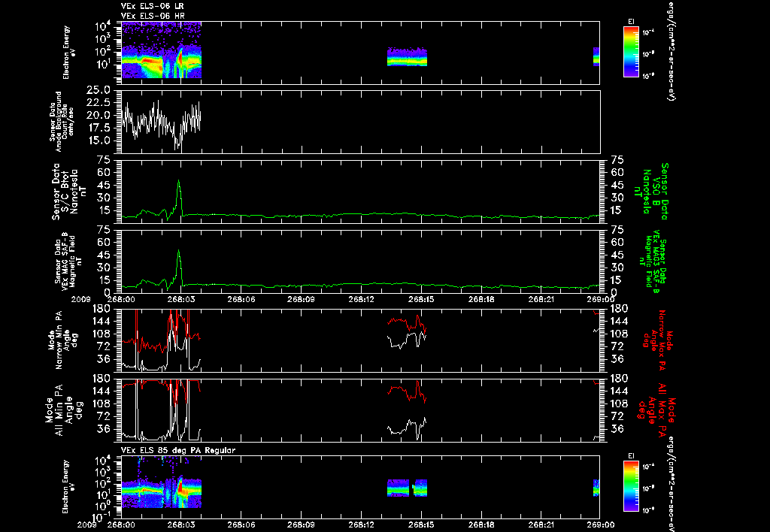Click the 'Narrow Min PA Angle' axis label

pos(62,340)
